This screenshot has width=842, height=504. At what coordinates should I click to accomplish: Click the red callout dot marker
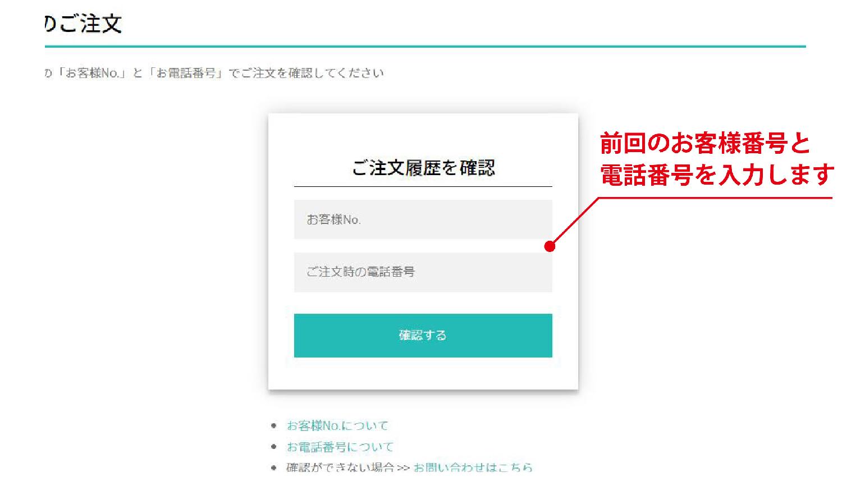550,246
